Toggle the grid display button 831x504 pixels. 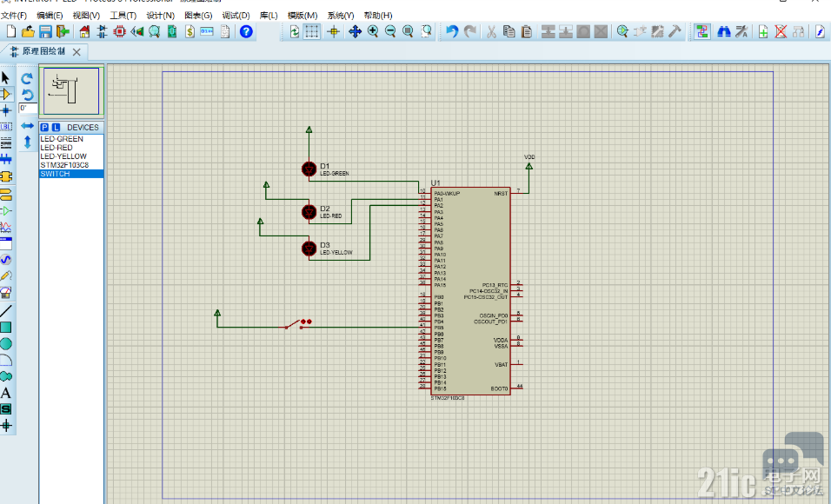click(x=312, y=31)
